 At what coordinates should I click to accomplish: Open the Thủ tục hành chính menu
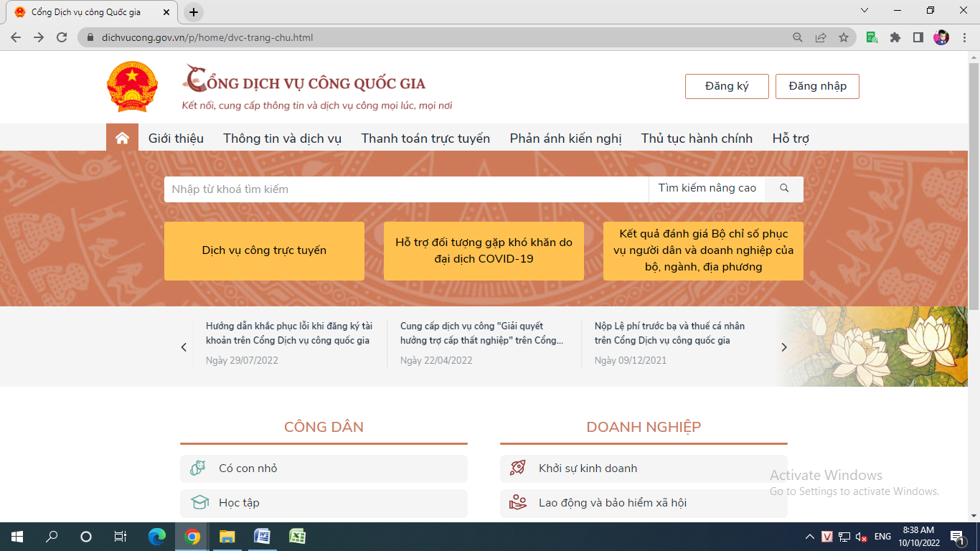coord(697,138)
